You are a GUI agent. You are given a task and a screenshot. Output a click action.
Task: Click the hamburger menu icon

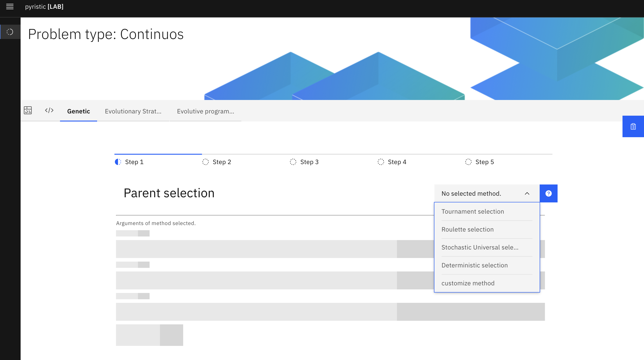tap(10, 6)
